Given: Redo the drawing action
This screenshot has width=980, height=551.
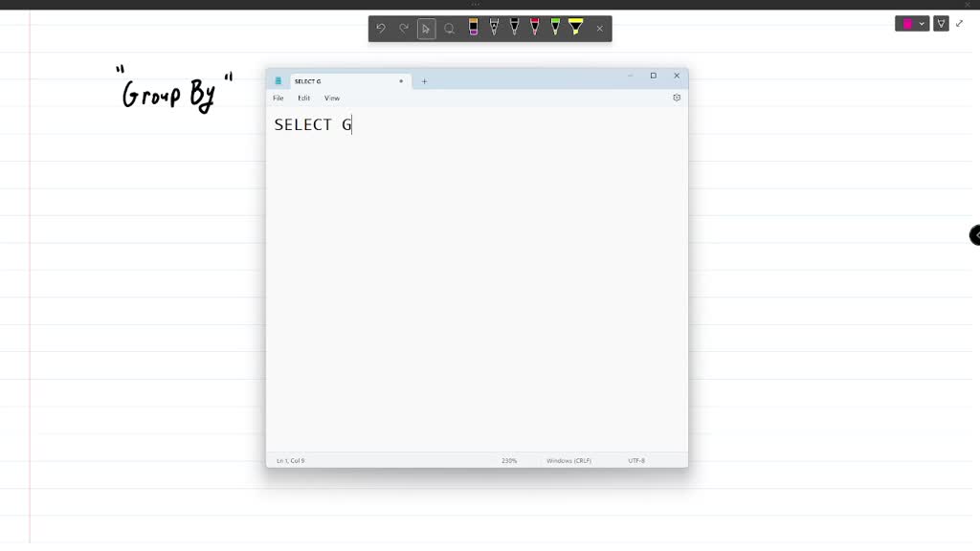Looking at the screenshot, I should point(404,28).
